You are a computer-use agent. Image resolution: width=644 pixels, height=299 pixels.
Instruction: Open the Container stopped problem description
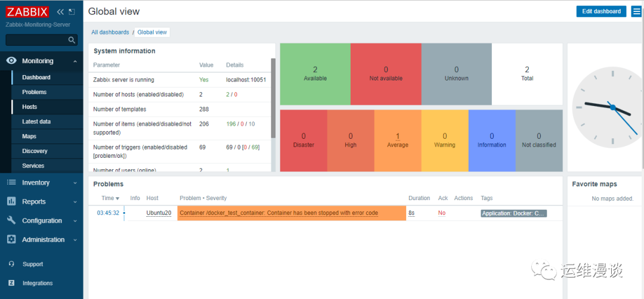(278, 213)
